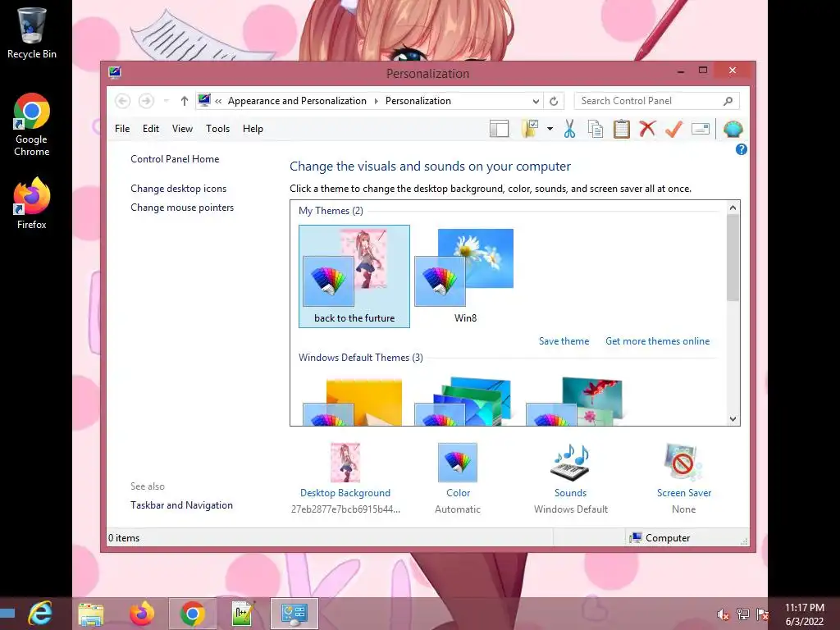Select the blue-green lines default theme
The image size is (840, 630).
464,402
